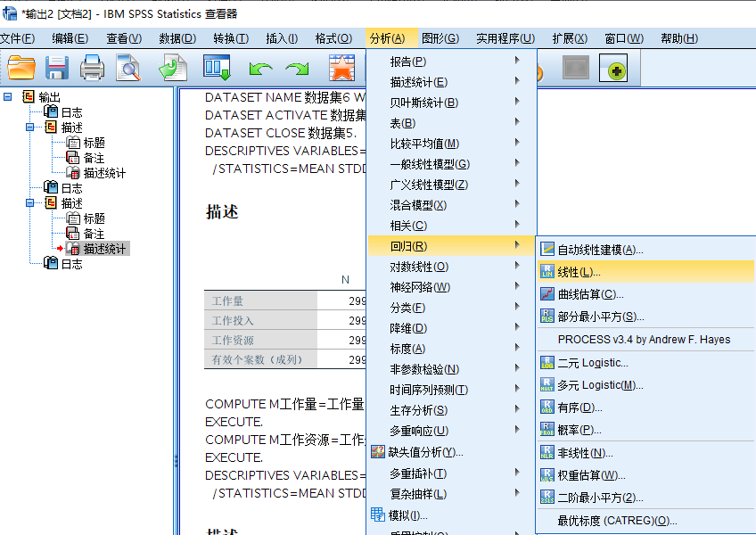Click the undo arrow icon

pos(261,69)
